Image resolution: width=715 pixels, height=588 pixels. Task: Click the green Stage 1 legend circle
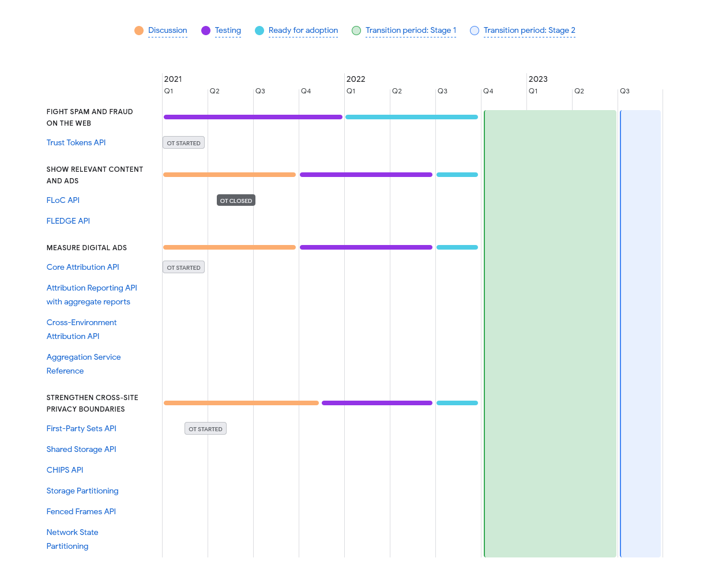point(356,31)
